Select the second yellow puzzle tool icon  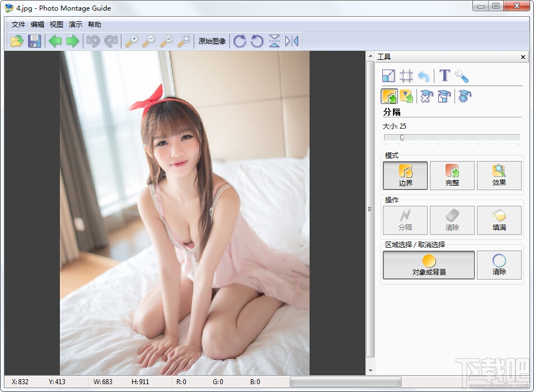(406, 96)
